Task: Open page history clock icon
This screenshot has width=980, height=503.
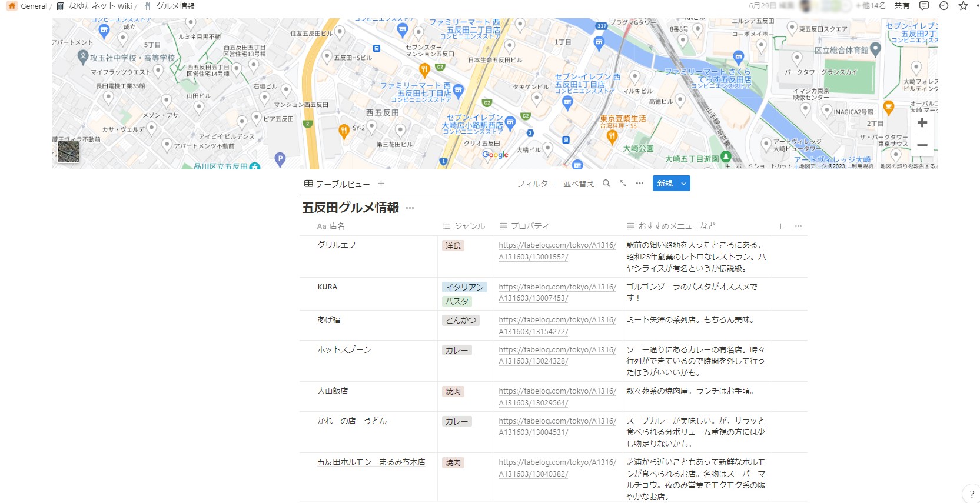Action: tap(944, 6)
